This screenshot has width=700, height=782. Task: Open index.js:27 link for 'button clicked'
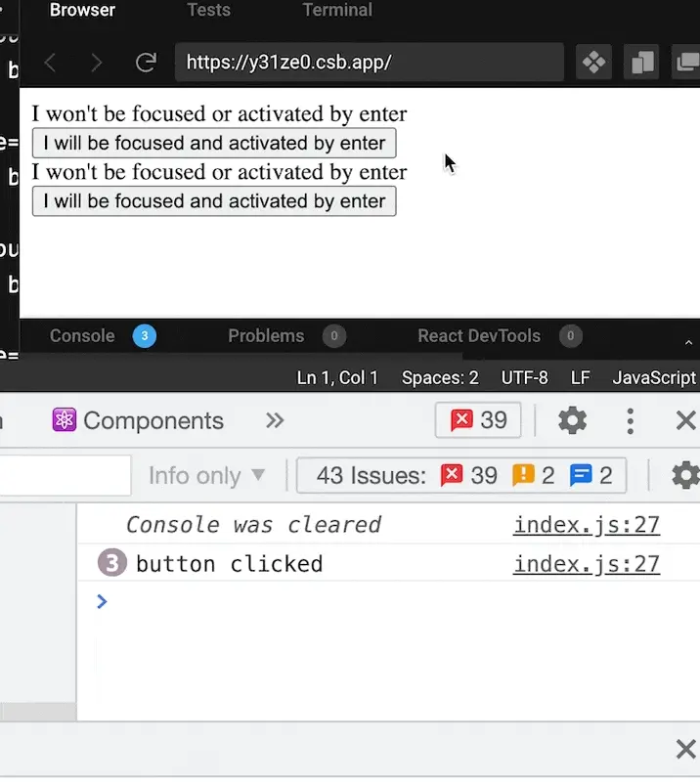(587, 564)
